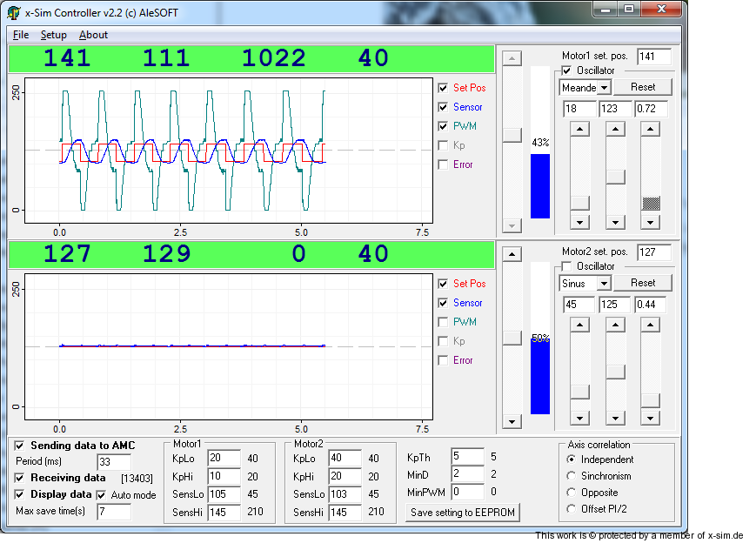The height and width of the screenshot is (550, 756).
Task: Click up arrow above Motor2 amplitude slider
Action: point(579,324)
